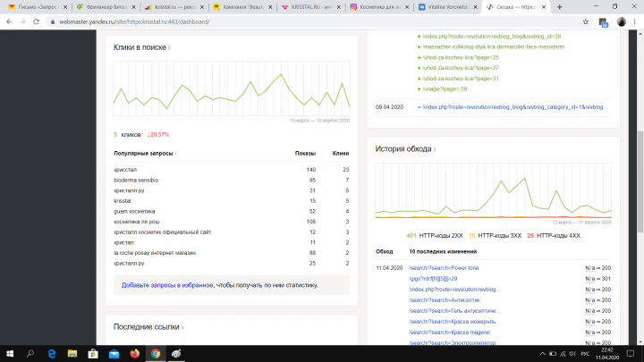Switch to 'Косметика для ли' Instagram tab

click(380, 7)
